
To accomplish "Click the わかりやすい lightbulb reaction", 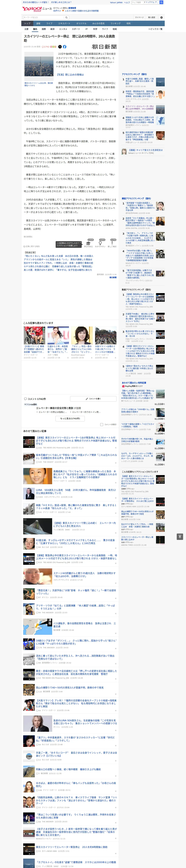I will 100,243.
